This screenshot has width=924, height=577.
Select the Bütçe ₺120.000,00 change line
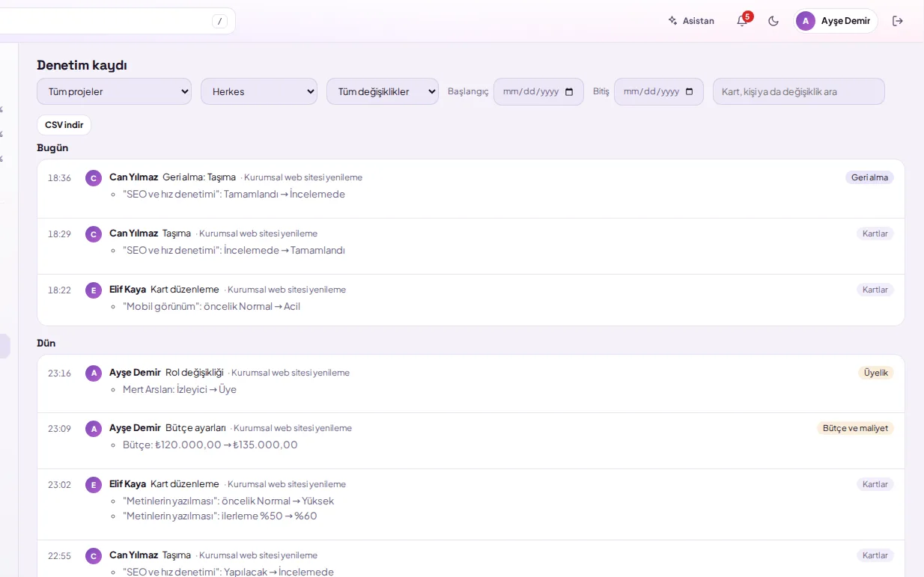[x=210, y=445]
